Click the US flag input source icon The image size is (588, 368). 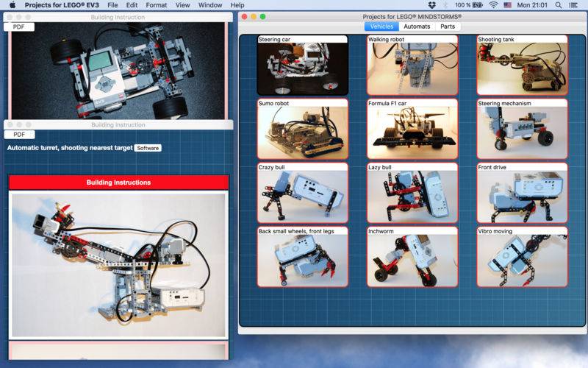[x=507, y=5]
